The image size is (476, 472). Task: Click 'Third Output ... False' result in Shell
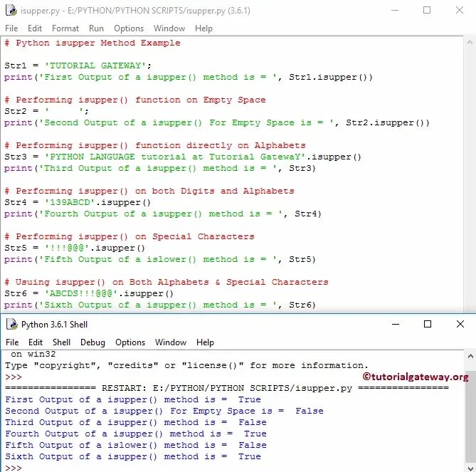click(136, 422)
